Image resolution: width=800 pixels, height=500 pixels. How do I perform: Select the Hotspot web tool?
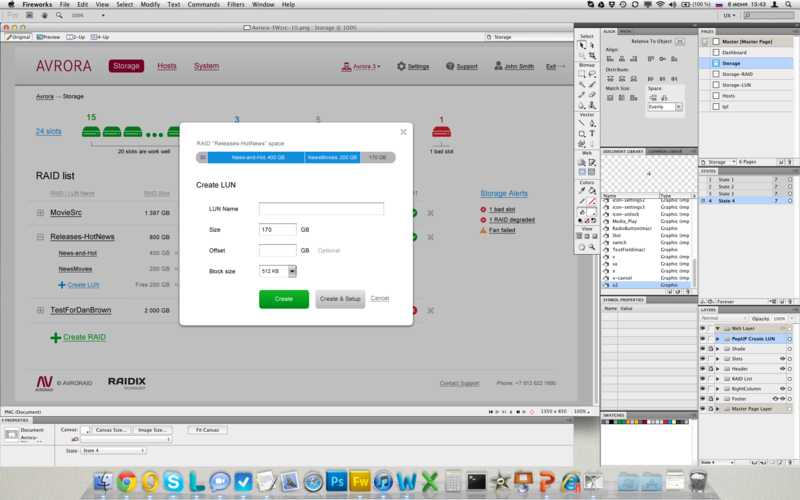[582, 162]
